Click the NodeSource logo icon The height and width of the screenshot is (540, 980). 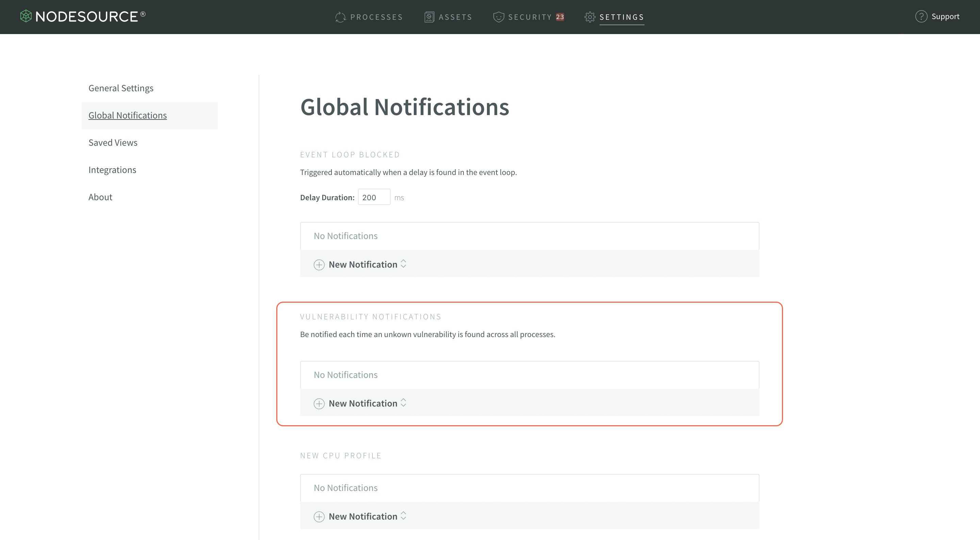tap(26, 16)
